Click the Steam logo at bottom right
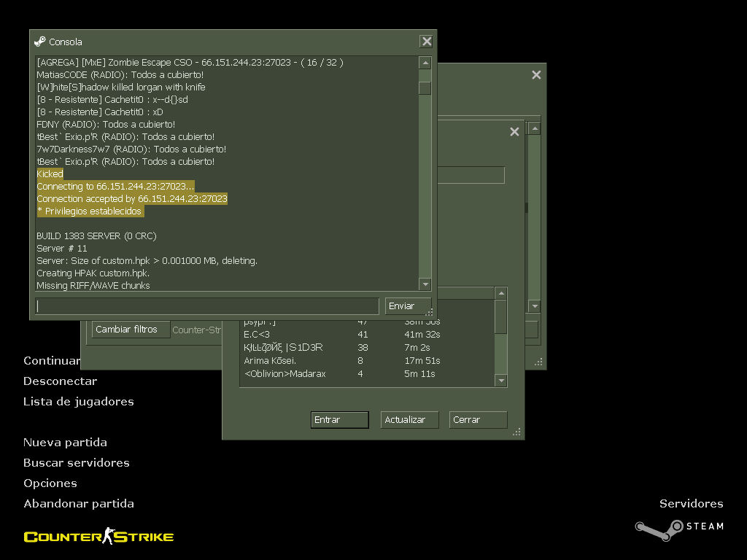The height and width of the screenshot is (560, 747). click(x=679, y=529)
